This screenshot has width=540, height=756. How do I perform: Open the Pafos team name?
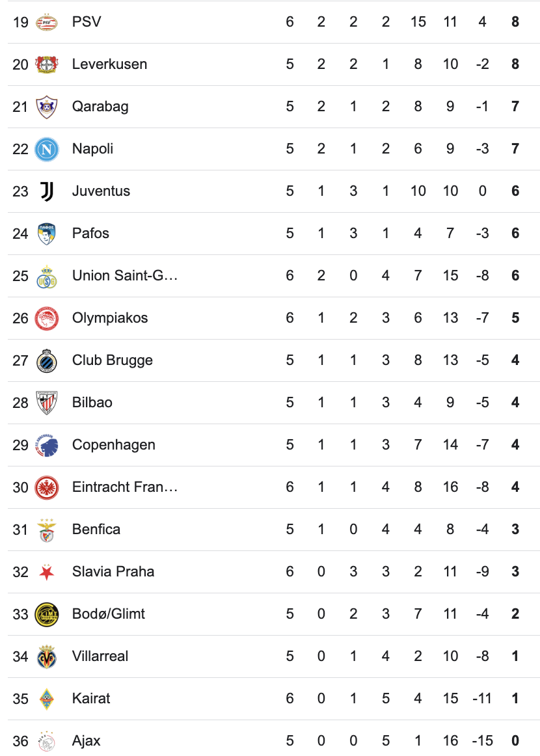[x=90, y=234]
